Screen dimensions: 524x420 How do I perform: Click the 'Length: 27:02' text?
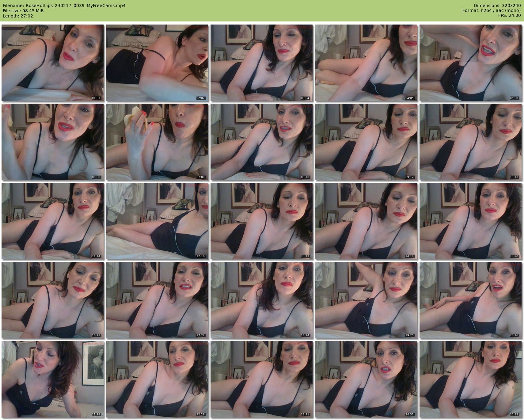coord(18,16)
